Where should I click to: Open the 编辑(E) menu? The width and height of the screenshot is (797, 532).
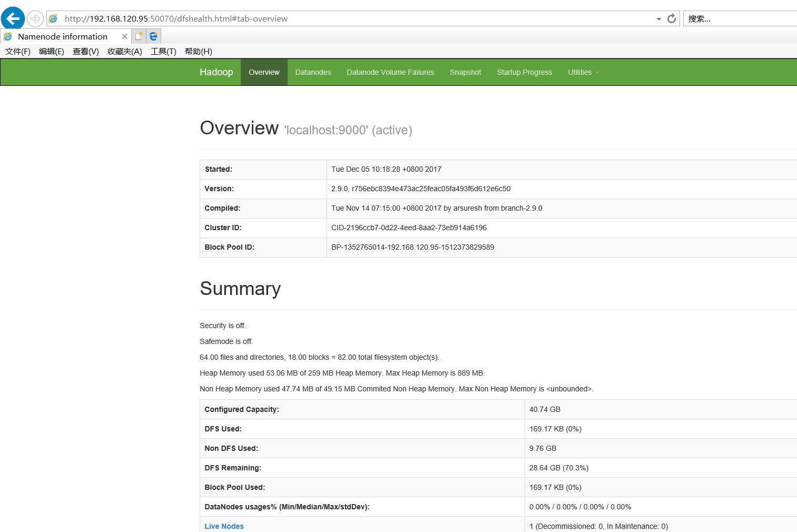[52, 51]
